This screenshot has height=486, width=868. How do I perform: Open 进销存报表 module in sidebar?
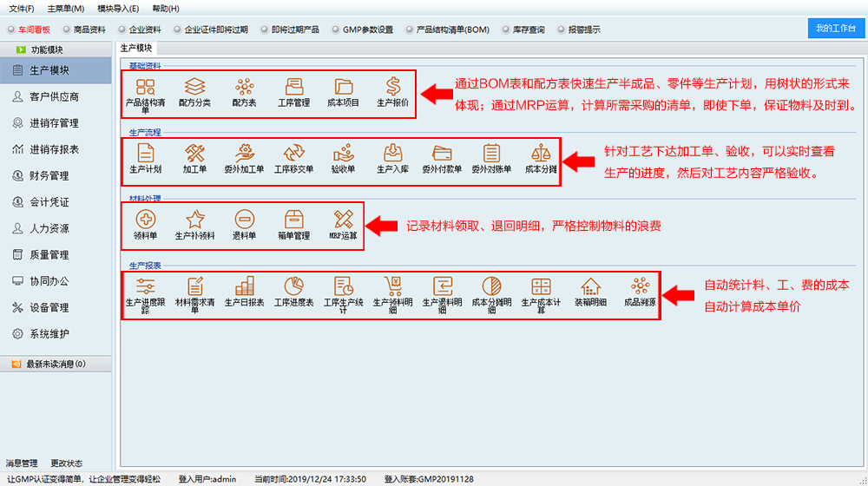pos(56,149)
